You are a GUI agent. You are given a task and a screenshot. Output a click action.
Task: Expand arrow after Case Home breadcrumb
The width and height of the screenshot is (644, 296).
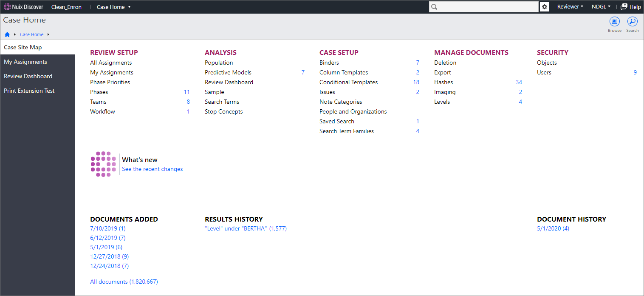click(48, 34)
